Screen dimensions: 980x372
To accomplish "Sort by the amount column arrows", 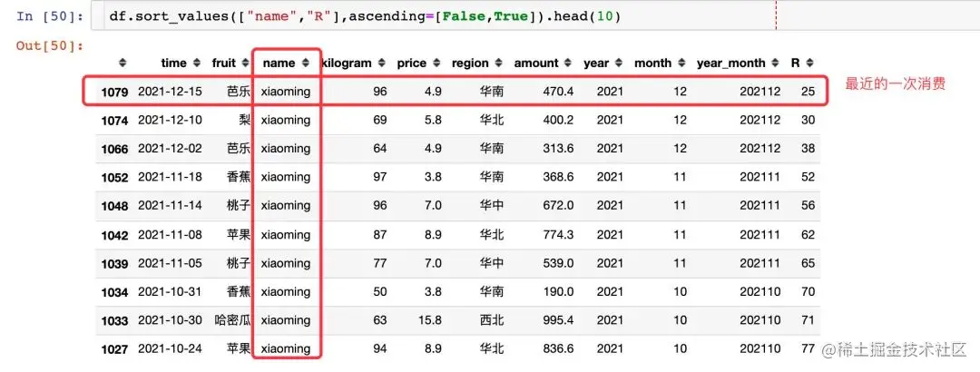I will [x=569, y=64].
